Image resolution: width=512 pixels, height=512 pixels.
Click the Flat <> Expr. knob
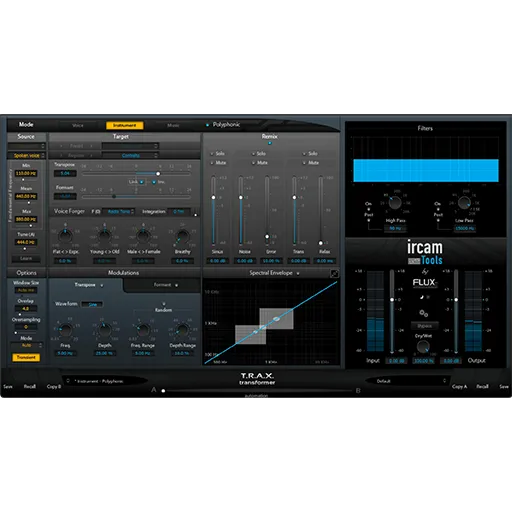coord(65,235)
